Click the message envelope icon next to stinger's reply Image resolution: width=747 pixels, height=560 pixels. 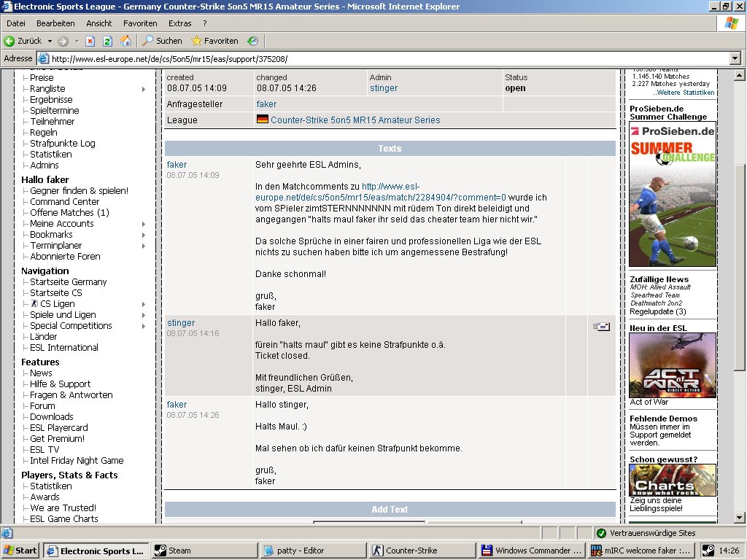[x=601, y=327]
